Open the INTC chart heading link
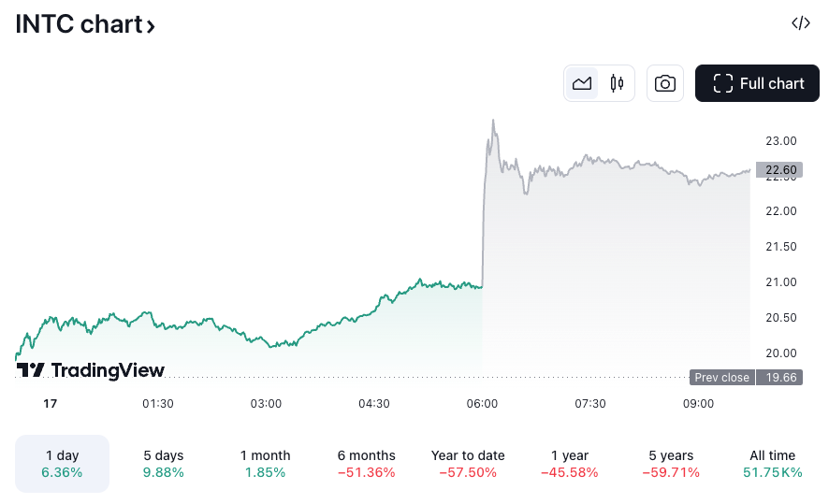Viewport: 829px width, 504px height. pyautogui.click(x=85, y=24)
